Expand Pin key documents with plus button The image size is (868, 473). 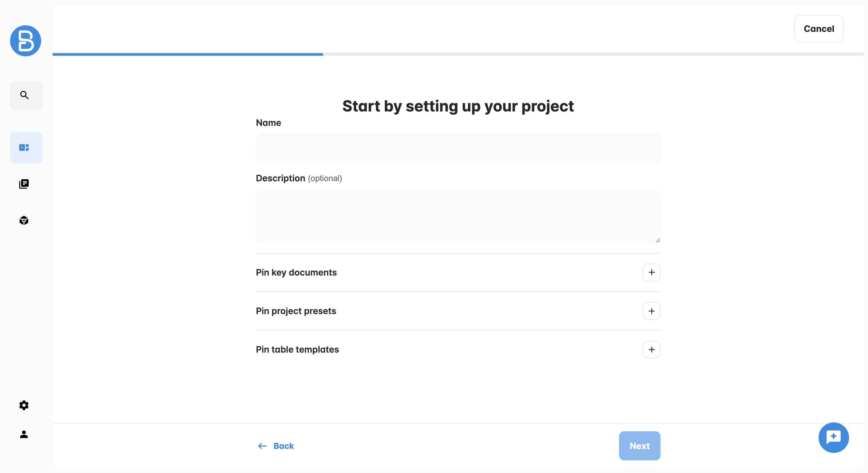coord(651,272)
